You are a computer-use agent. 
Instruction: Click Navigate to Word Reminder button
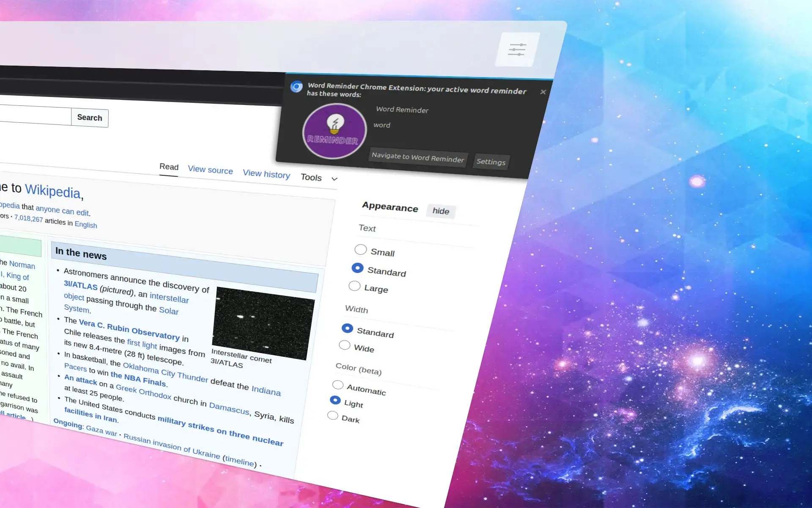(418, 157)
